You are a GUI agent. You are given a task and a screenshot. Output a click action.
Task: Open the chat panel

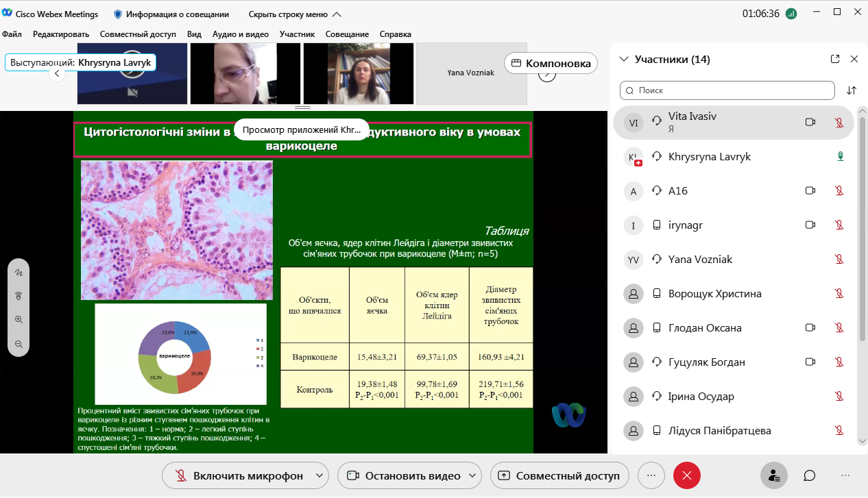pyautogui.click(x=809, y=475)
